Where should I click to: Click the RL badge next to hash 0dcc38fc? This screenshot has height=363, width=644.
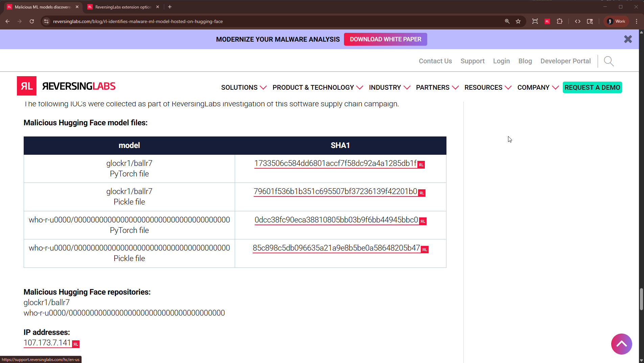tap(423, 221)
